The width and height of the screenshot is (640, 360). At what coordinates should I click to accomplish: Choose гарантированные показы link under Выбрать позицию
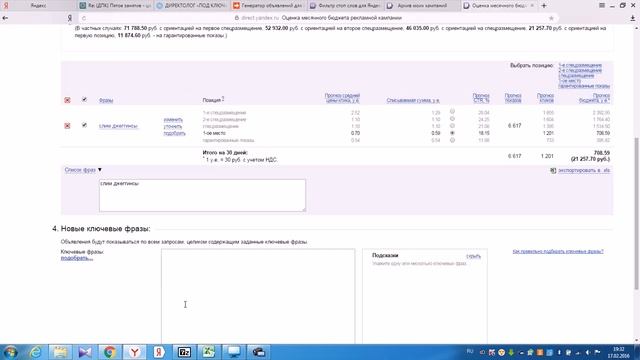pyautogui.click(x=584, y=86)
